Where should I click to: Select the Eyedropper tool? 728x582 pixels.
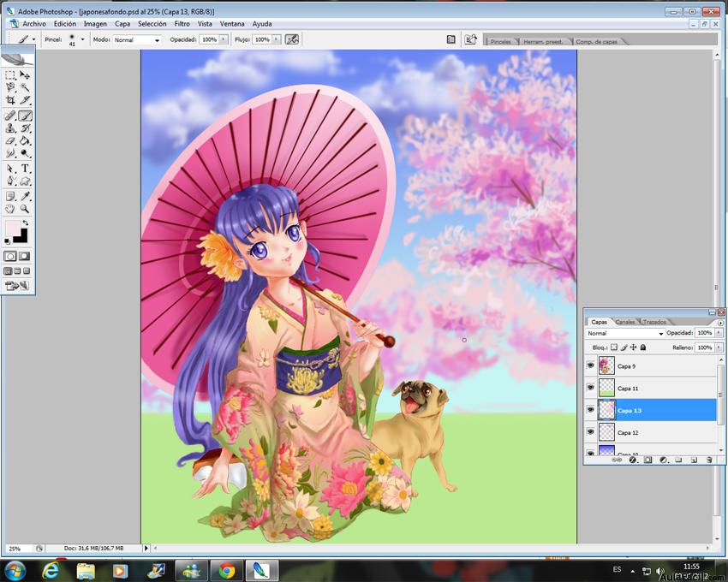pyautogui.click(x=25, y=196)
